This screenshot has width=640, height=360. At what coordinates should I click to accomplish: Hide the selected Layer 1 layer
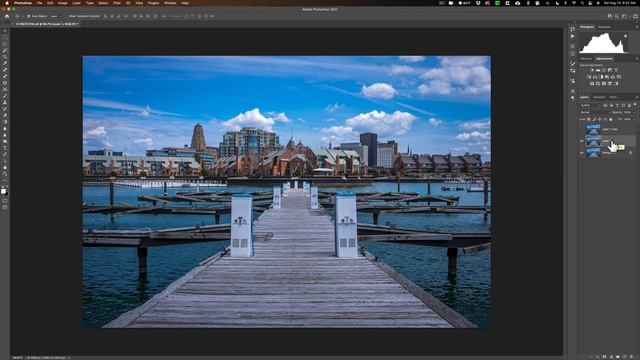[x=582, y=141]
